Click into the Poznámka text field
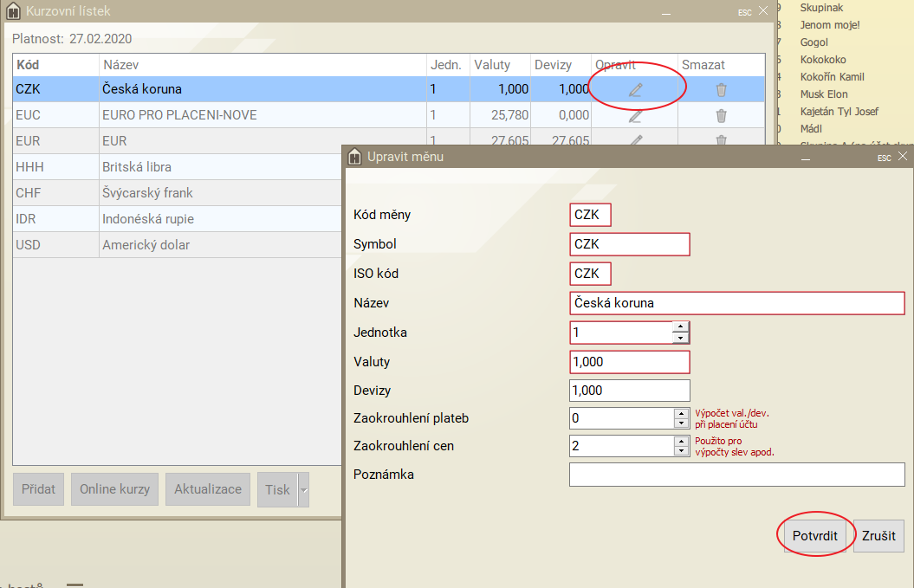The width and height of the screenshot is (914, 588). pyautogui.click(x=736, y=475)
